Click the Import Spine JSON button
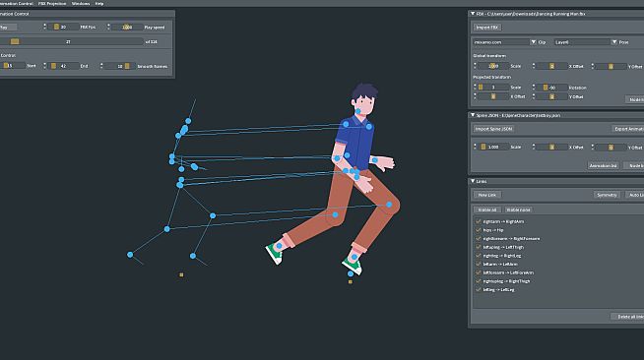644x360 pixels. pos(493,129)
